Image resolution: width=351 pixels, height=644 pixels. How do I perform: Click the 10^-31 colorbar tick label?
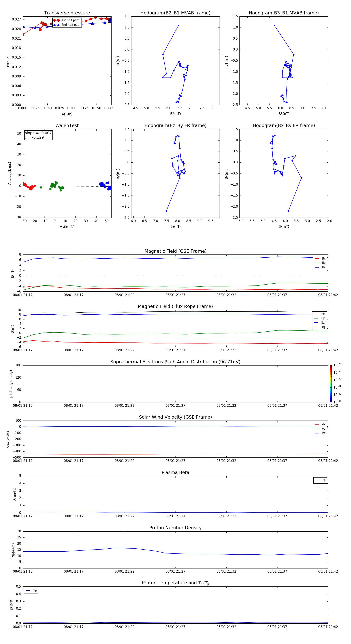[337, 402]
